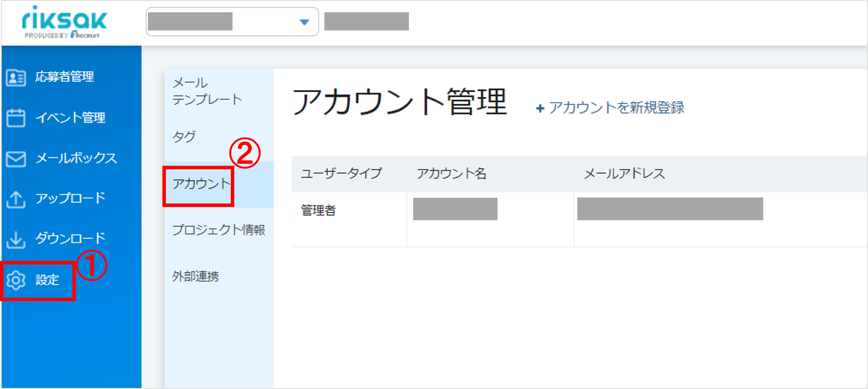Select the アップロード upload icon
This screenshot has width=868, height=389.
(16, 199)
